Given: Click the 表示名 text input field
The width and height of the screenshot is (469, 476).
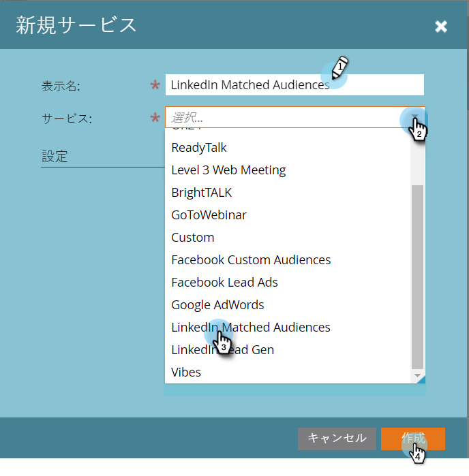Looking at the screenshot, I should (294, 84).
